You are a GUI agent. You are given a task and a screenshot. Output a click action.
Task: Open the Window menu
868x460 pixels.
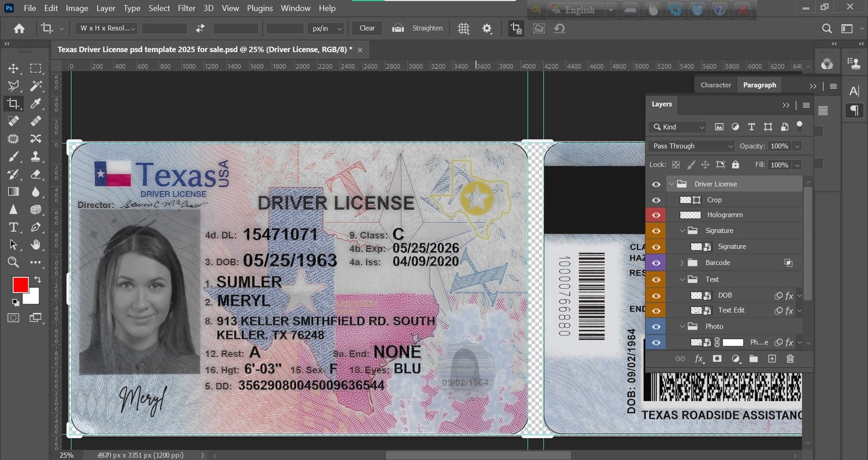296,8
